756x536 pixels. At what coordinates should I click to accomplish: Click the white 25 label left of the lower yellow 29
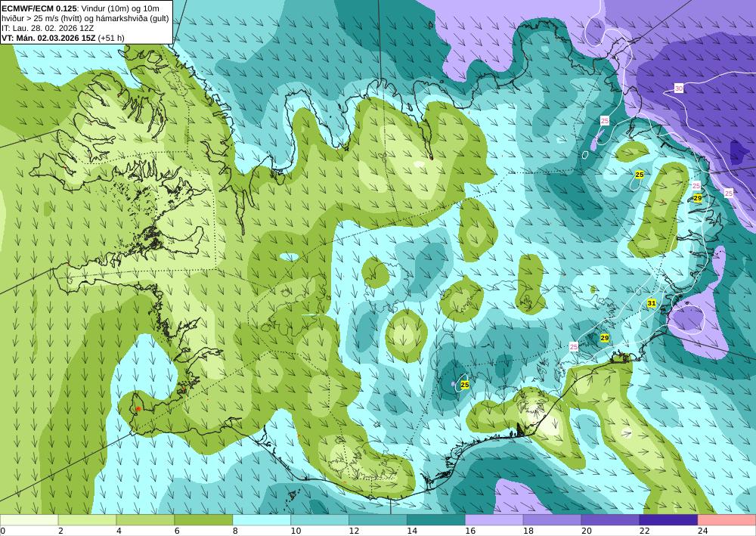pyautogui.click(x=574, y=346)
